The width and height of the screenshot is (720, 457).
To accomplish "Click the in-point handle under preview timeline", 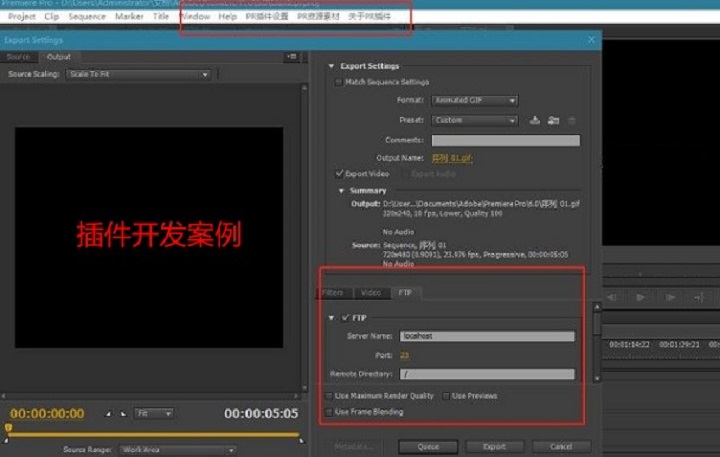I will point(6,441).
